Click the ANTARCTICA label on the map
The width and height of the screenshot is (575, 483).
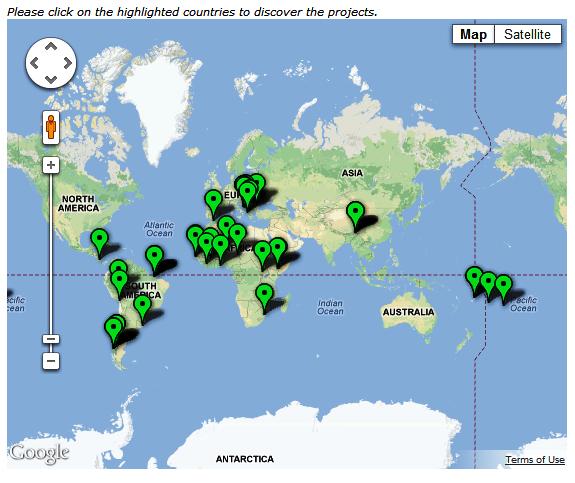pos(245,459)
